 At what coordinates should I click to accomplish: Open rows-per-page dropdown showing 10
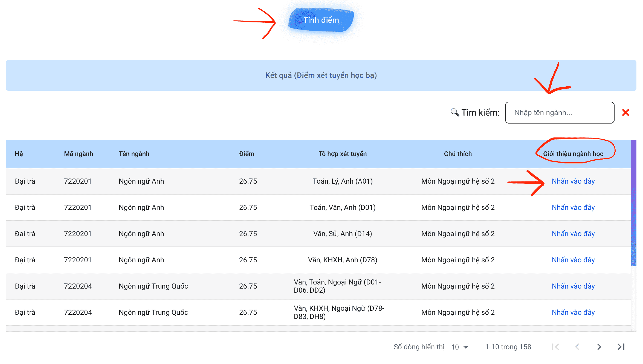pos(460,347)
